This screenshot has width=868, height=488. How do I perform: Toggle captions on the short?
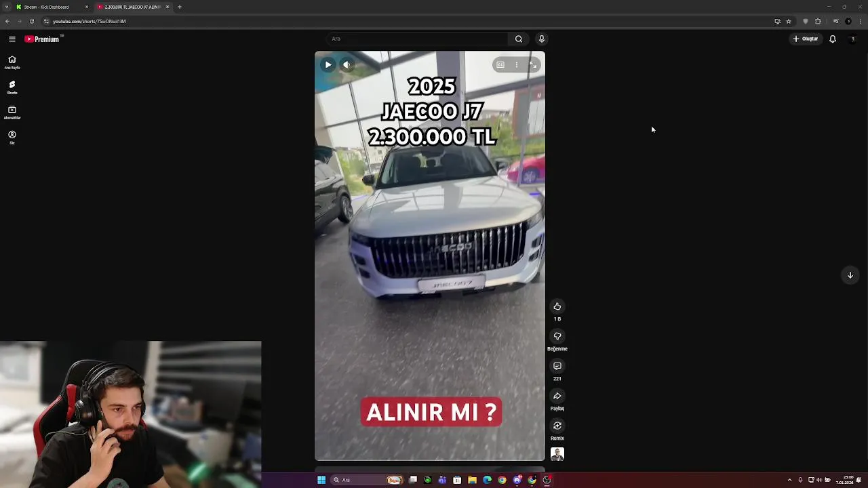click(500, 65)
